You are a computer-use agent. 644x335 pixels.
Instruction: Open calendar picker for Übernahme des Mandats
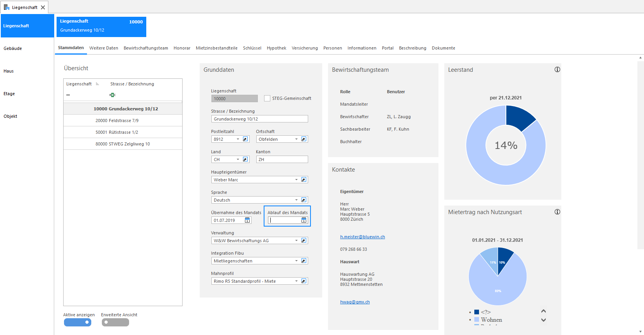tap(247, 220)
